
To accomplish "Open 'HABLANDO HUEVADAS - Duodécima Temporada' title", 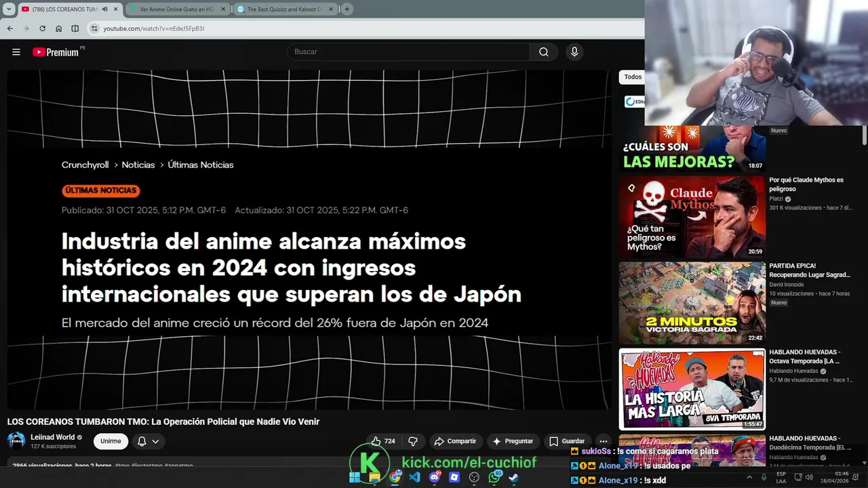I will click(810, 443).
